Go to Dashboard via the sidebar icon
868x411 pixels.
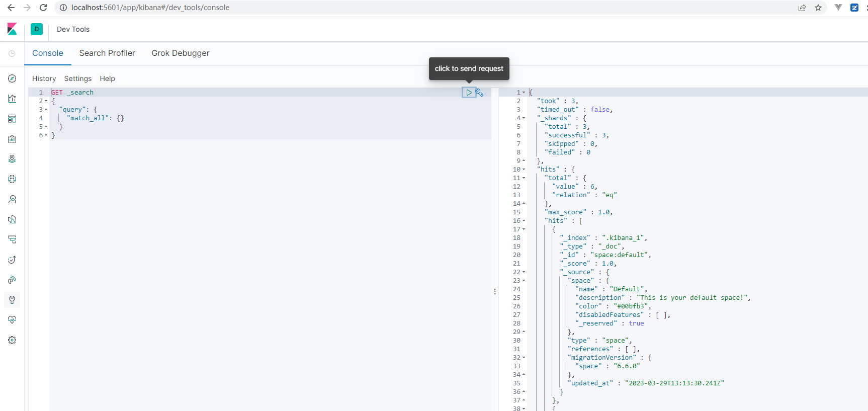(x=12, y=119)
